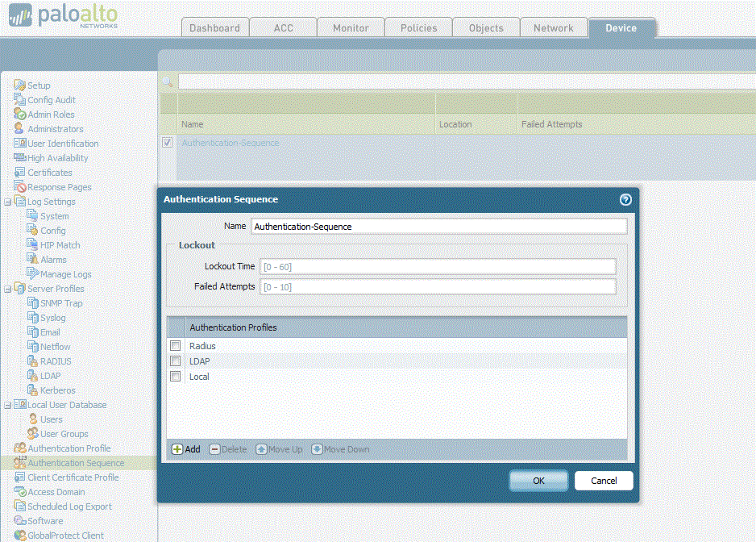Click the SNMP Trap icon
The height and width of the screenshot is (542, 756).
click(x=32, y=302)
